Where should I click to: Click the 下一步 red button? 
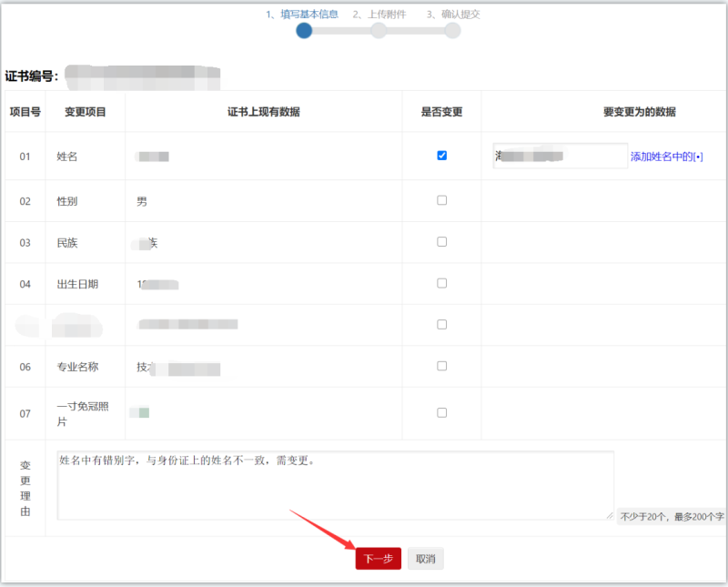378,558
